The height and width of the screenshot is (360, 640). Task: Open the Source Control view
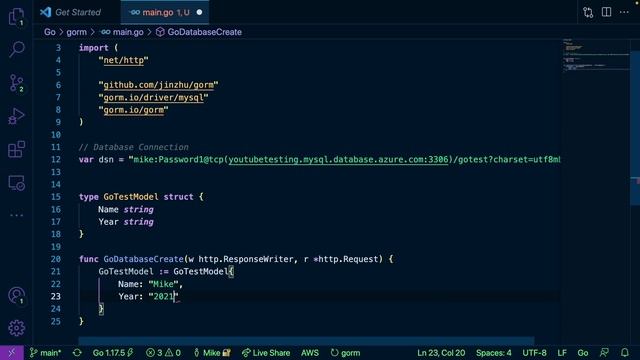click(x=16, y=83)
